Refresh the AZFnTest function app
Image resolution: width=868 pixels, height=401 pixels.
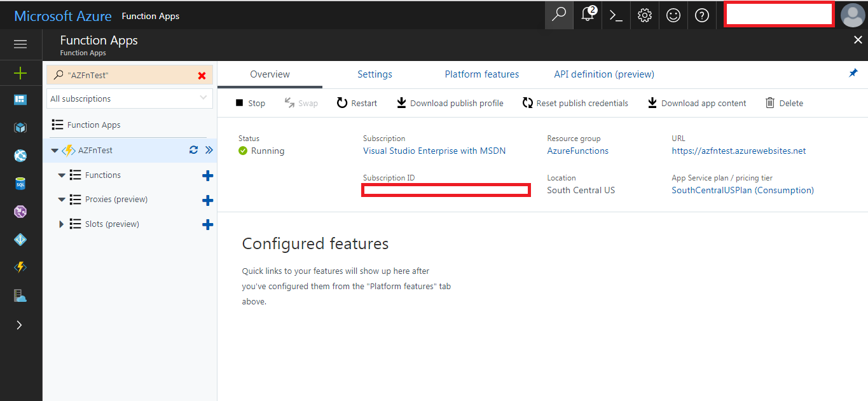(x=194, y=151)
